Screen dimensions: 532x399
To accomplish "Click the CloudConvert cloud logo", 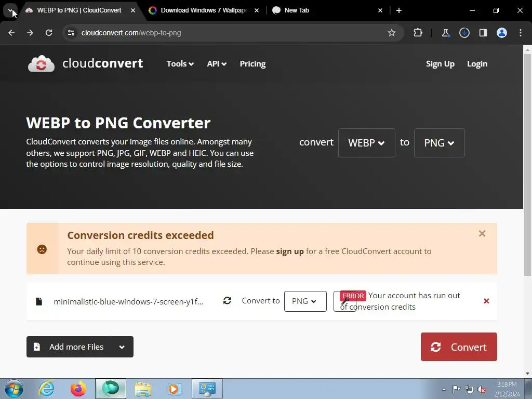I will (x=41, y=63).
